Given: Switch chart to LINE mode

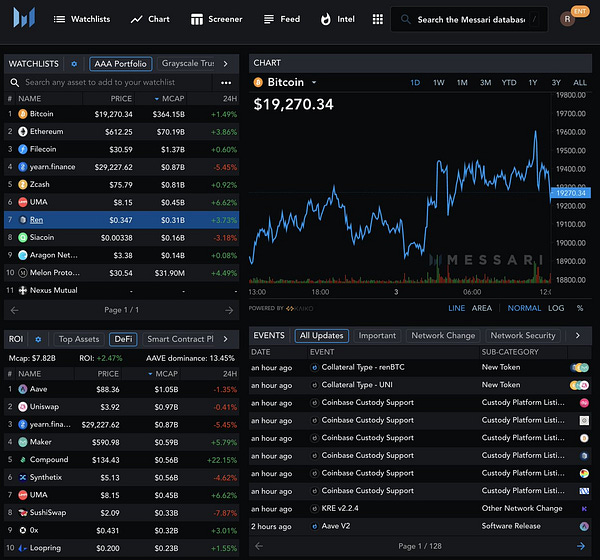Looking at the screenshot, I should pyautogui.click(x=457, y=308).
